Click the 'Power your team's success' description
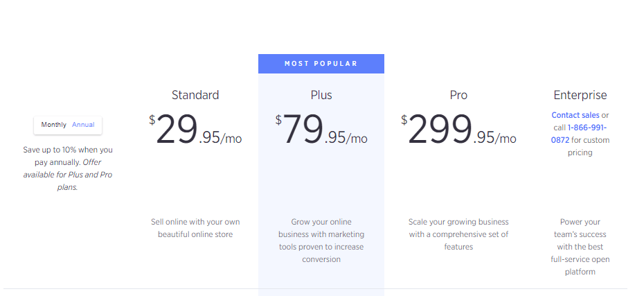 [580, 247]
